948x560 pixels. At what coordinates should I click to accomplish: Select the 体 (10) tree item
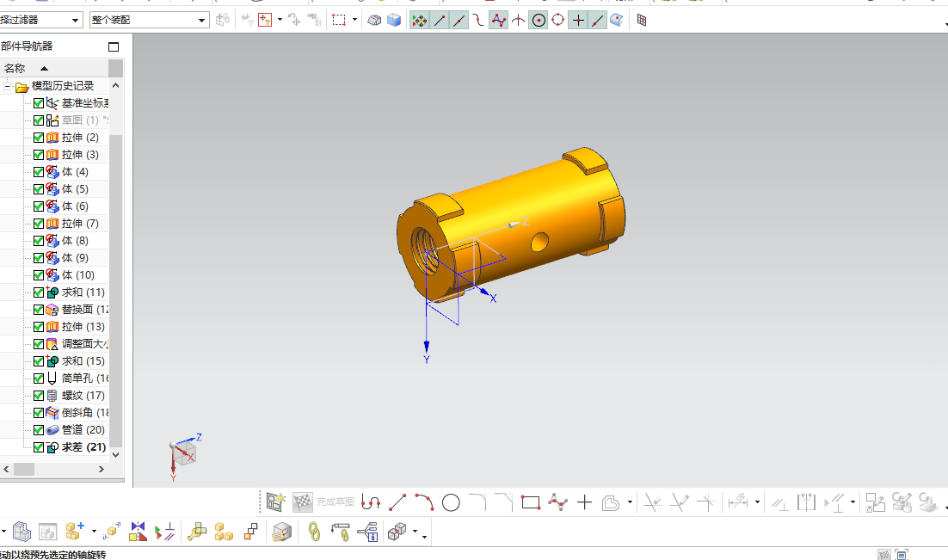point(78,275)
